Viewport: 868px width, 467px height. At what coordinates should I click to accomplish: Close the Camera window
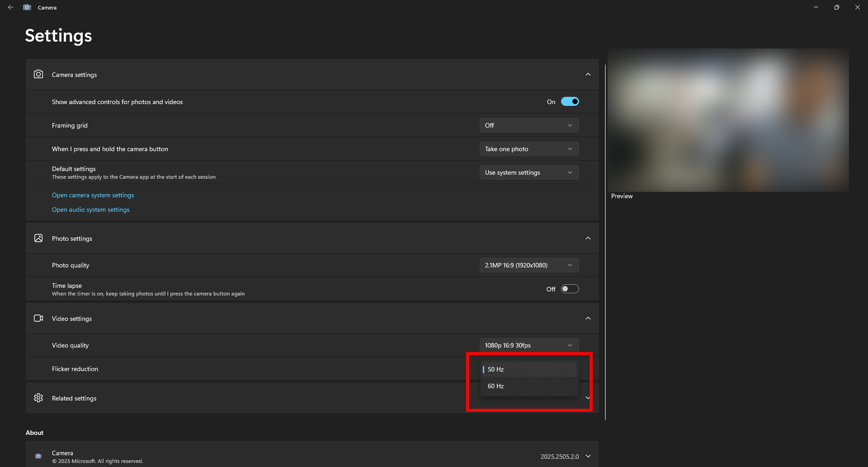pyautogui.click(x=858, y=7)
